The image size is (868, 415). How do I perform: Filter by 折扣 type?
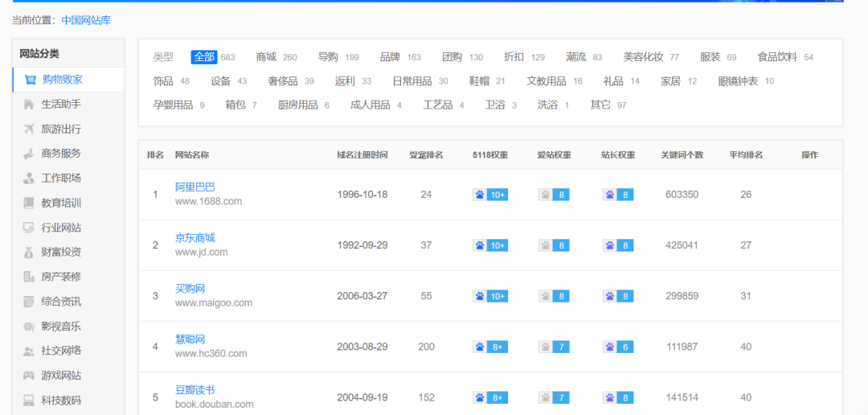[x=514, y=57]
